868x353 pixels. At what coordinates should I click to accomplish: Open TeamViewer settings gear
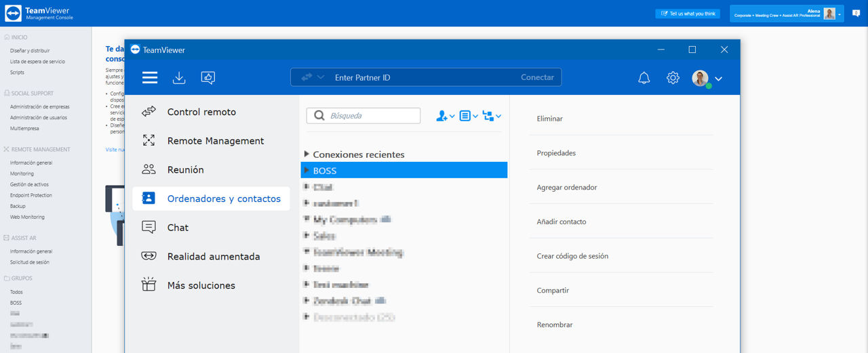(x=673, y=78)
